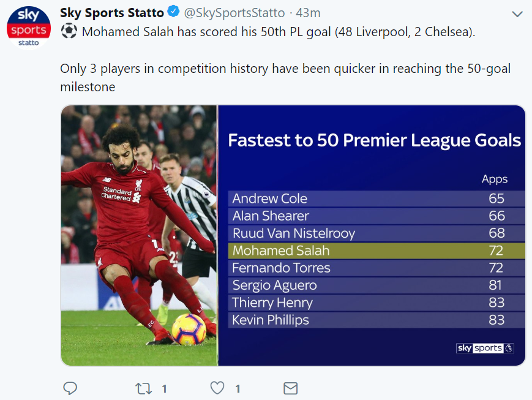
Task: Expand the tweet options chevron menu
Action: [517, 14]
